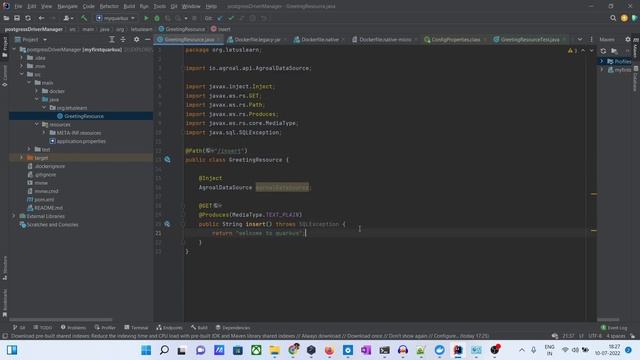
Task: Collapse the postgressDriverManager project root
Action: [14, 49]
